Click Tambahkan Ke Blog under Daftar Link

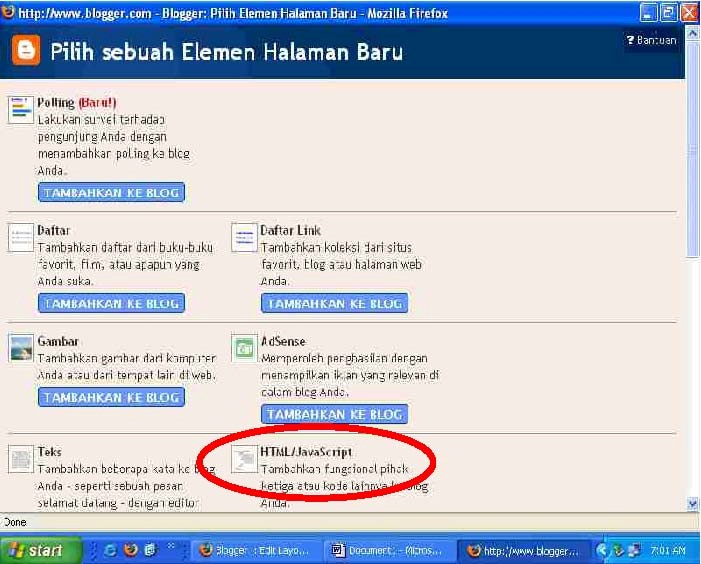334,303
